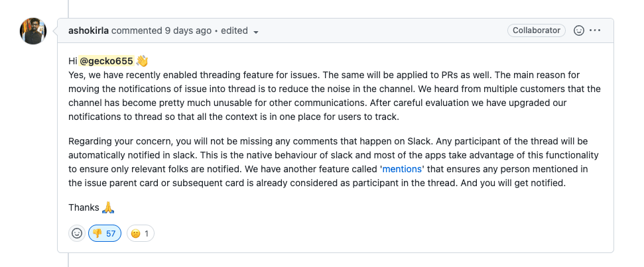Click the word 'commented' in comment header

[x=137, y=30]
